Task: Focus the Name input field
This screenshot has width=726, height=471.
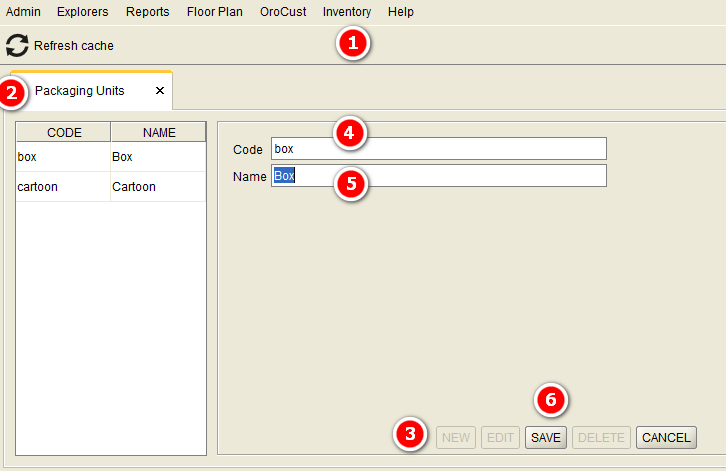Action: tap(439, 176)
